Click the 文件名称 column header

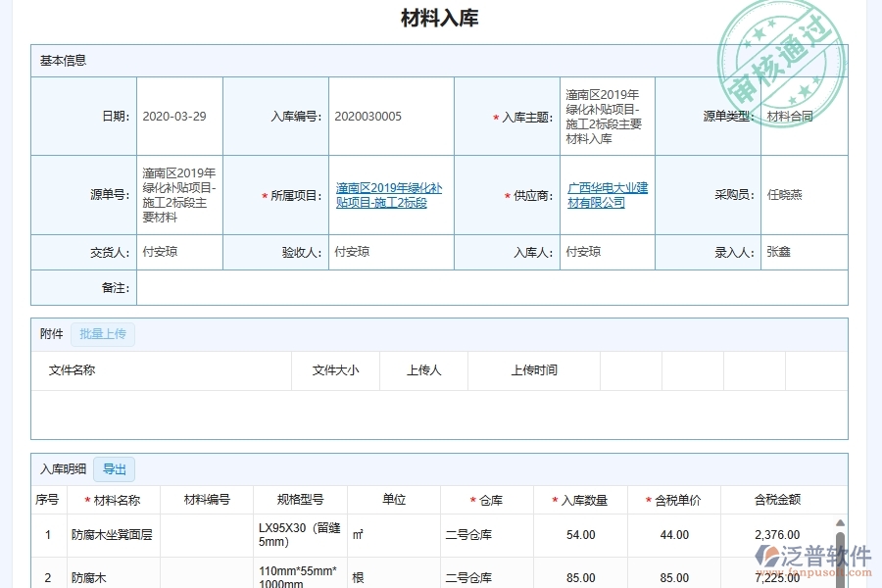pos(74,370)
